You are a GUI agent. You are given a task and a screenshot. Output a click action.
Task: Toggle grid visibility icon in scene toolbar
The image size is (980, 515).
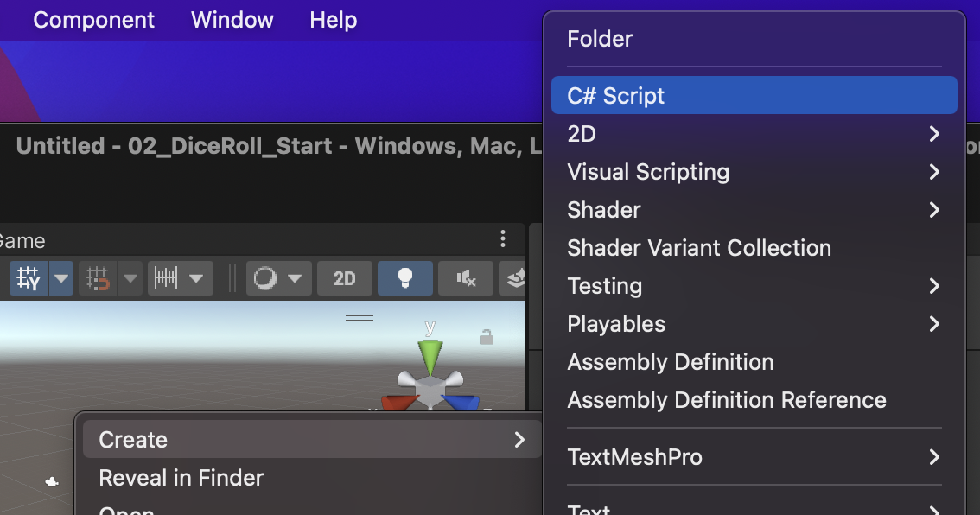(29, 278)
